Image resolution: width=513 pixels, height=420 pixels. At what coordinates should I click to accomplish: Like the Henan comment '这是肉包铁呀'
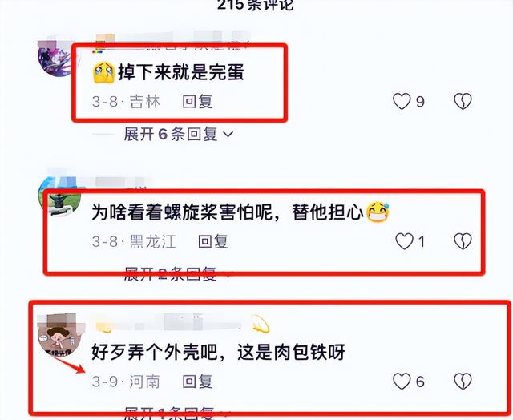(x=402, y=382)
